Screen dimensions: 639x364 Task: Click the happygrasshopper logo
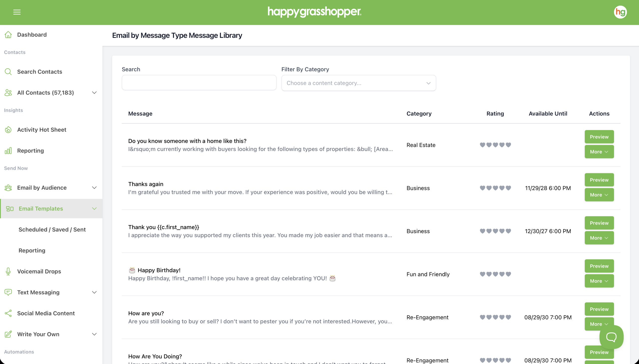[314, 12]
